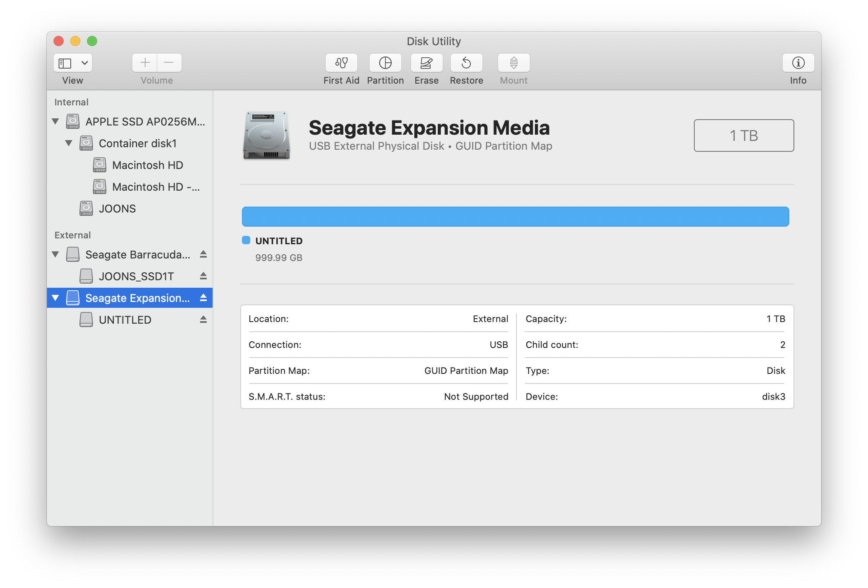Toggle the sidebar view button
This screenshot has width=868, height=588.
coord(65,63)
